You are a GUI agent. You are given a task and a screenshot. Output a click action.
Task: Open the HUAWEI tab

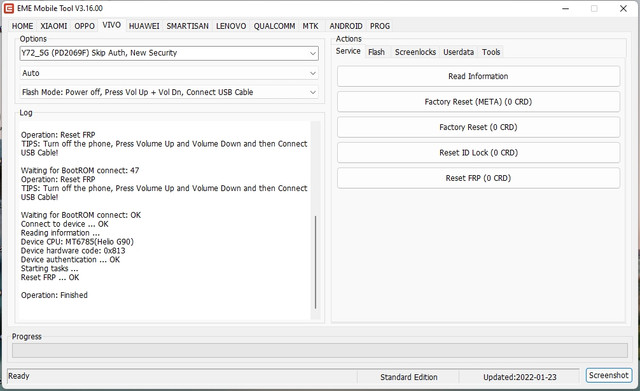[144, 26]
